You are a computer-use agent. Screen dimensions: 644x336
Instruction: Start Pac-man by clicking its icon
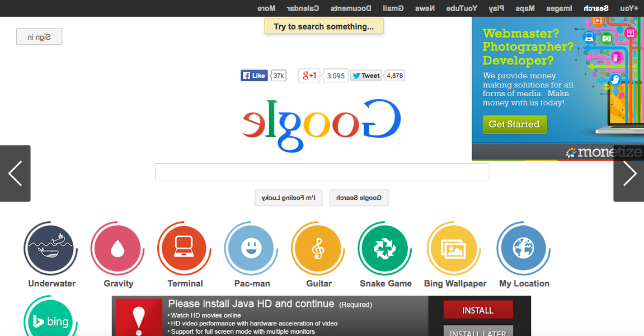point(251,250)
